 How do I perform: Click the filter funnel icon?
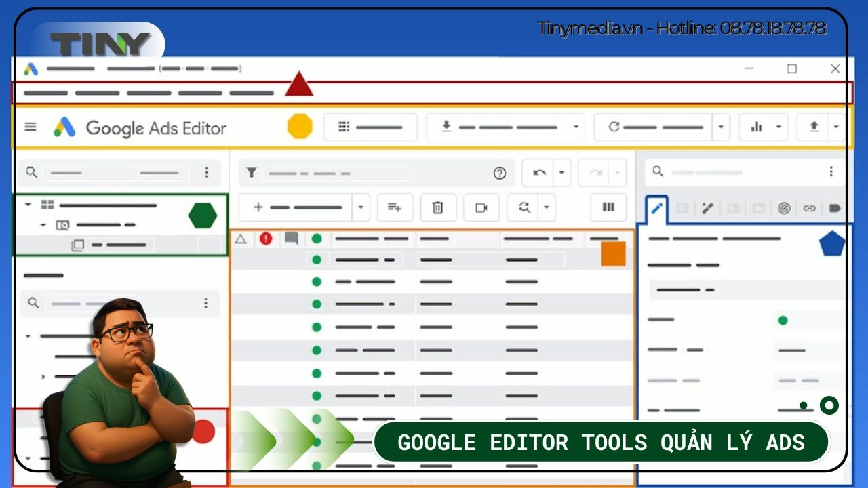pyautogui.click(x=252, y=173)
